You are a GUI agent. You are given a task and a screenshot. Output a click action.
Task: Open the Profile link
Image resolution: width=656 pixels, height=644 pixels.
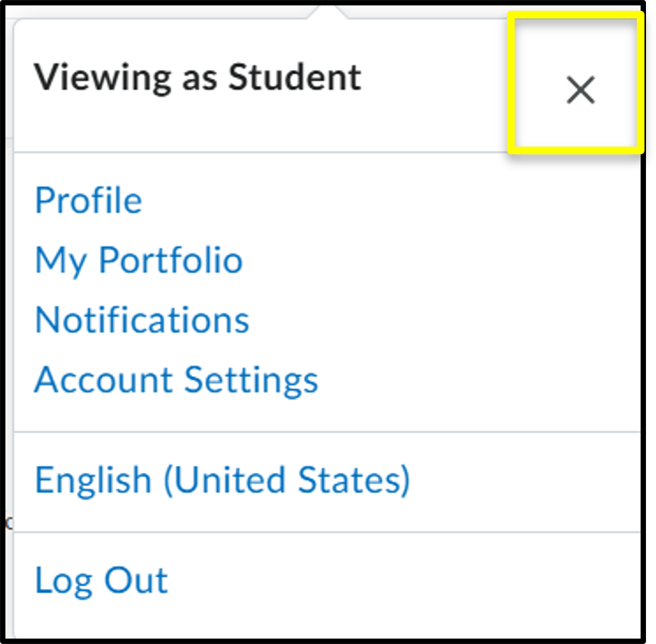(88, 200)
